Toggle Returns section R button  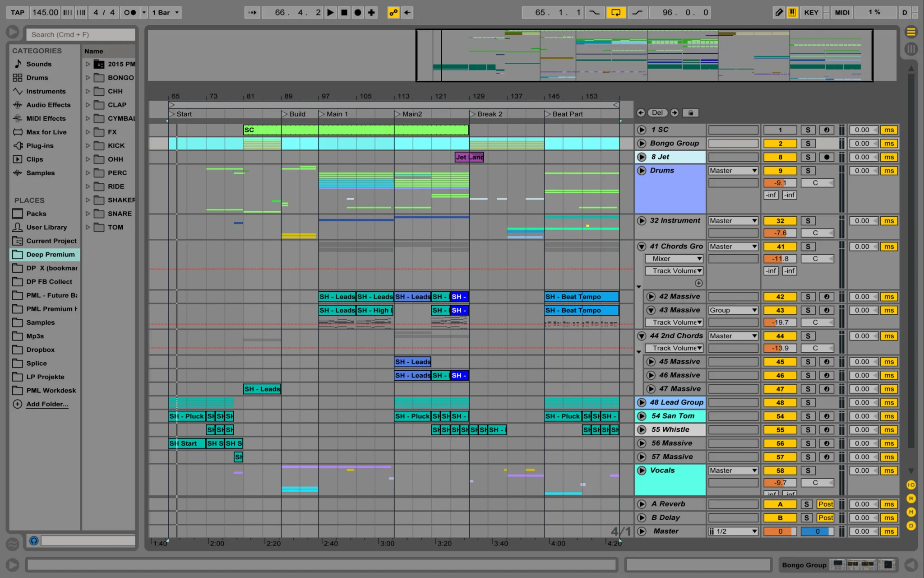pos(911,499)
